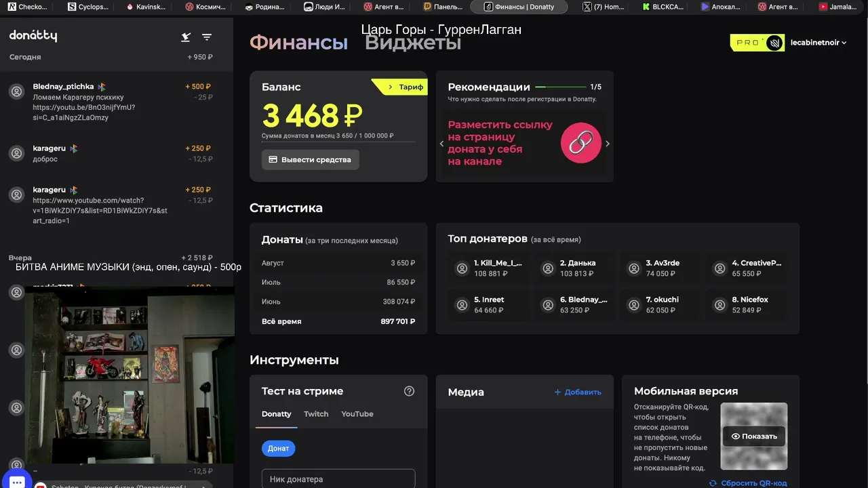
Task: Click Добавить in the Медиа panel
Action: [578, 392]
